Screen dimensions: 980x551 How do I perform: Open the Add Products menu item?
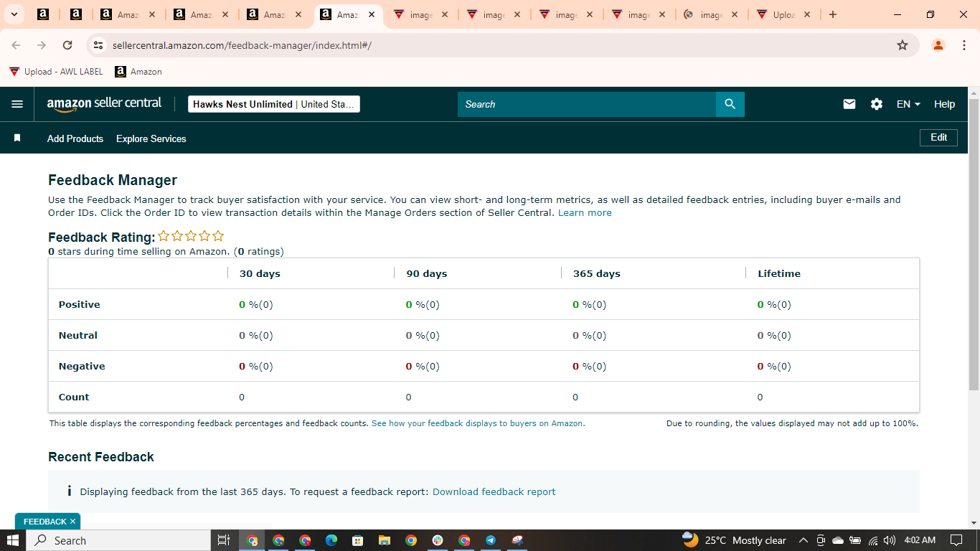[x=75, y=138]
